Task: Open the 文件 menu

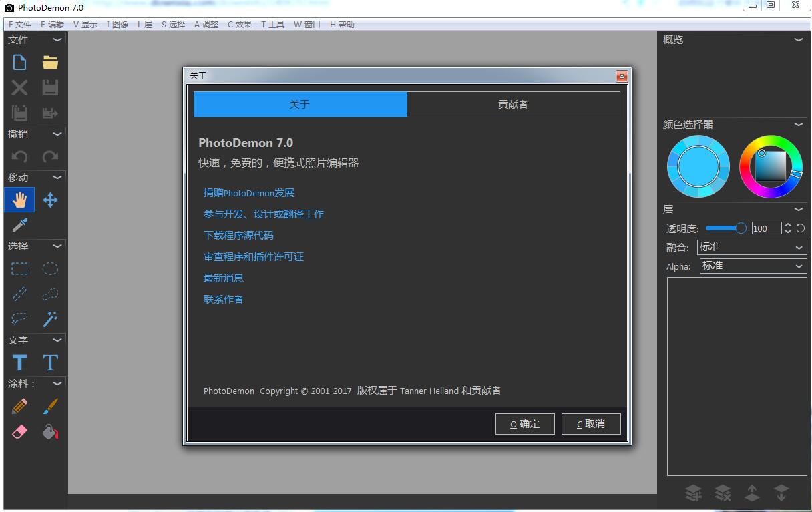Action: (20, 25)
